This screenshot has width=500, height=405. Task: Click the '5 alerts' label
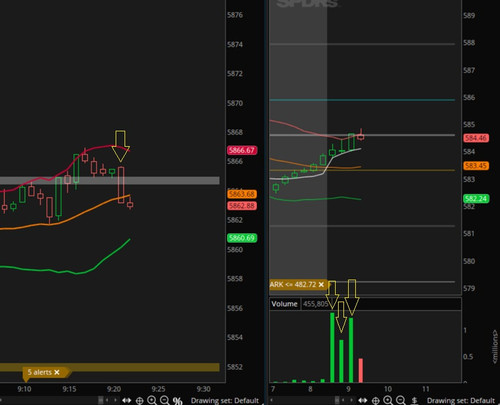click(x=40, y=372)
